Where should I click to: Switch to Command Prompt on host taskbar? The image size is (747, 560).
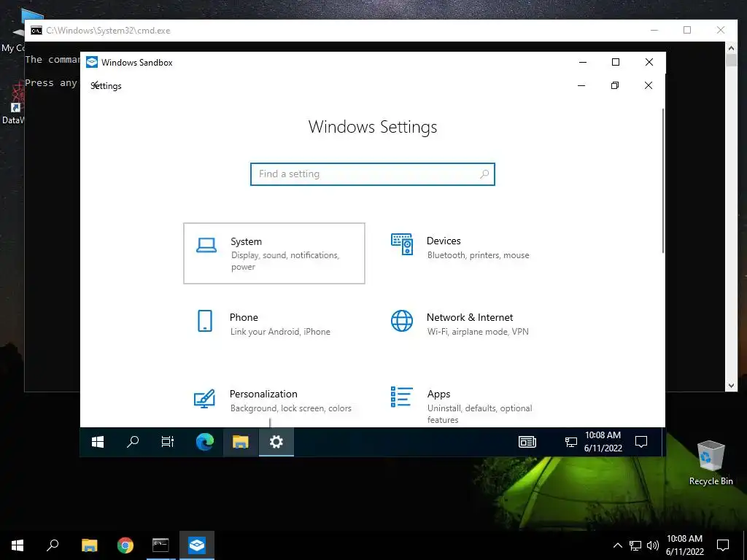pyautogui.click(x=160, y=545)
